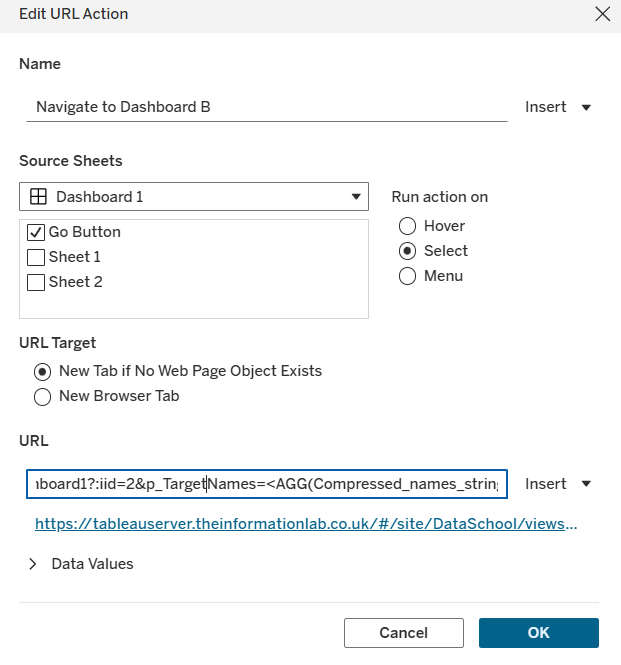Image resolution: width=621 pixels, height=665 pixels.
Task: Open the Insert arrow beside Name field
Action: click(x=586, y=107)
